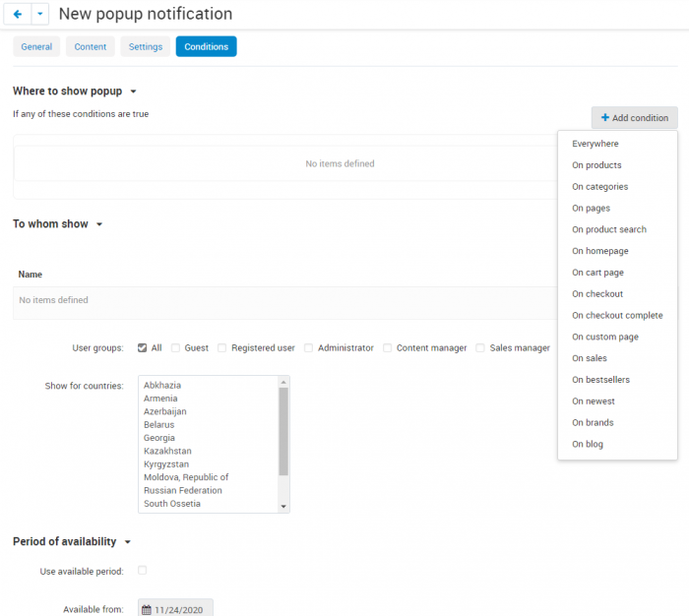Uncheck the All user group checkbox

point(142,348)
